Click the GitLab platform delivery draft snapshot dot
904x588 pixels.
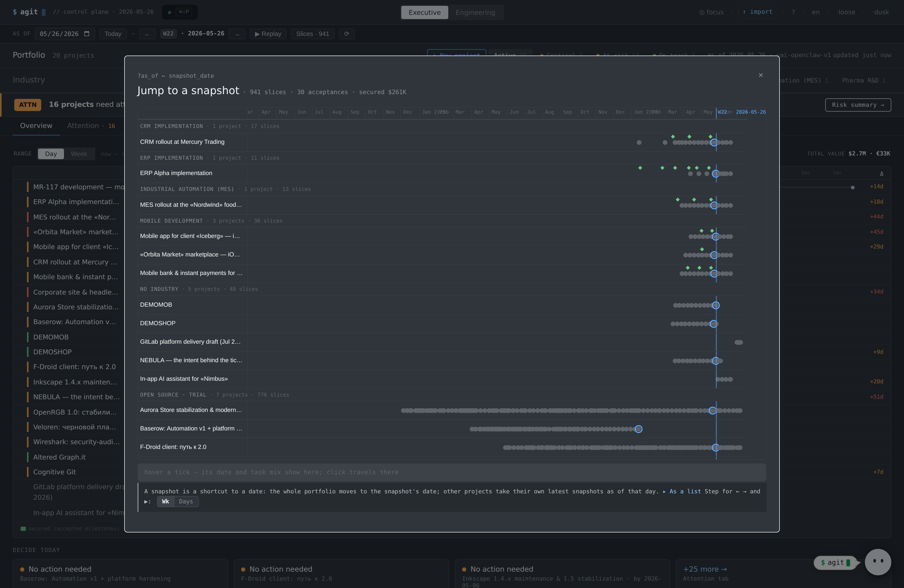coord(739,342)
